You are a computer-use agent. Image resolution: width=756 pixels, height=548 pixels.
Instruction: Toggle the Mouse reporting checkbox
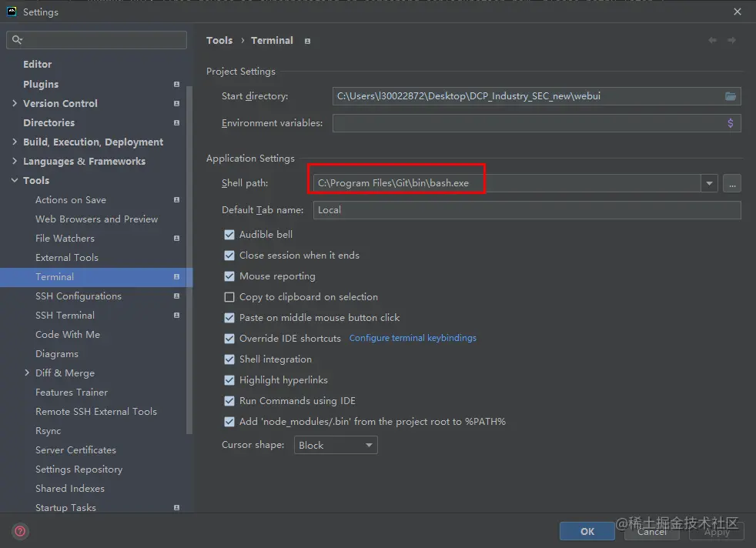(229, 276)
